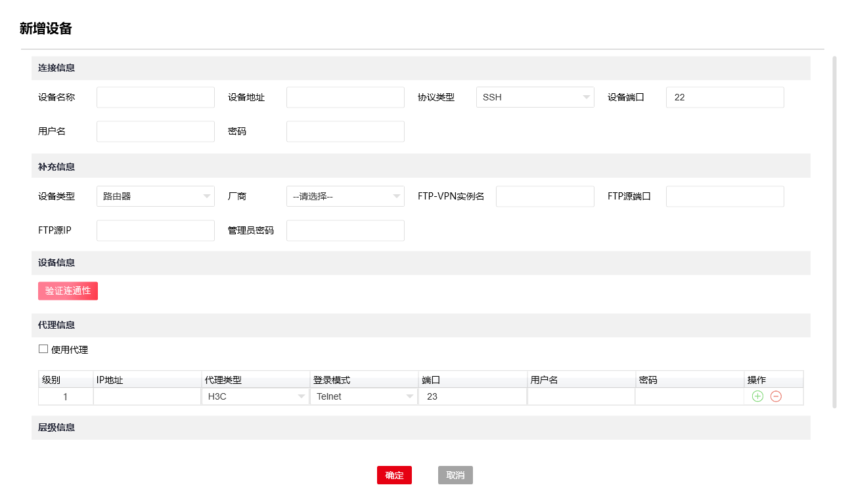Expand the 登录模式 Telnet dropdown
Viewport: 850px width, 504px height.
tap(363, 396)
